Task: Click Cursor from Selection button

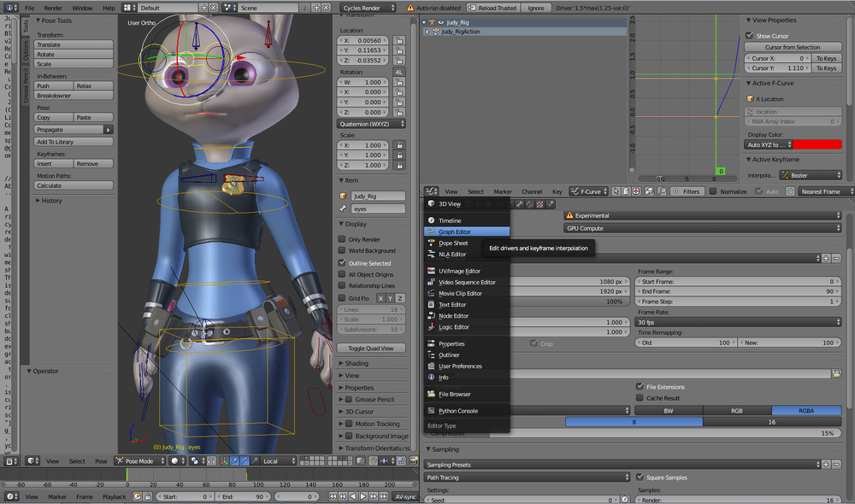Action: pos(793,47)
